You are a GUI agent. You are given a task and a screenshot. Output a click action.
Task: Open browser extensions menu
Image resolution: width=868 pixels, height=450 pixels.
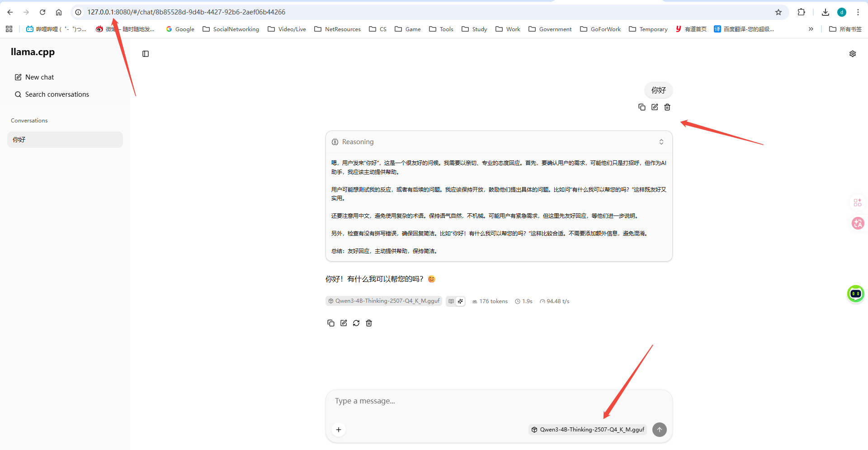(x=802, y=12)
